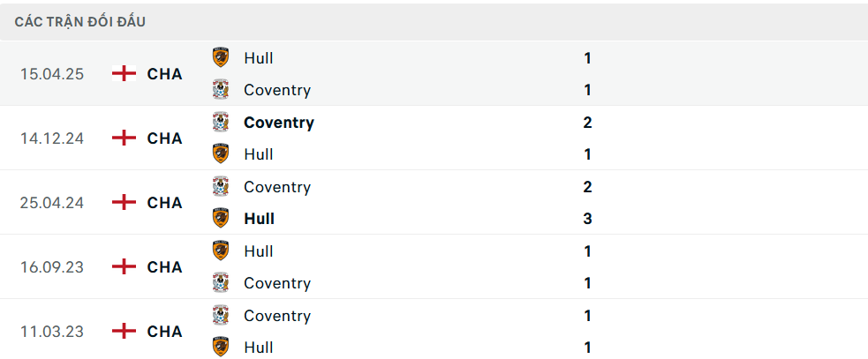Open Coventry team name in 11.03.23 match

(277, 316)
